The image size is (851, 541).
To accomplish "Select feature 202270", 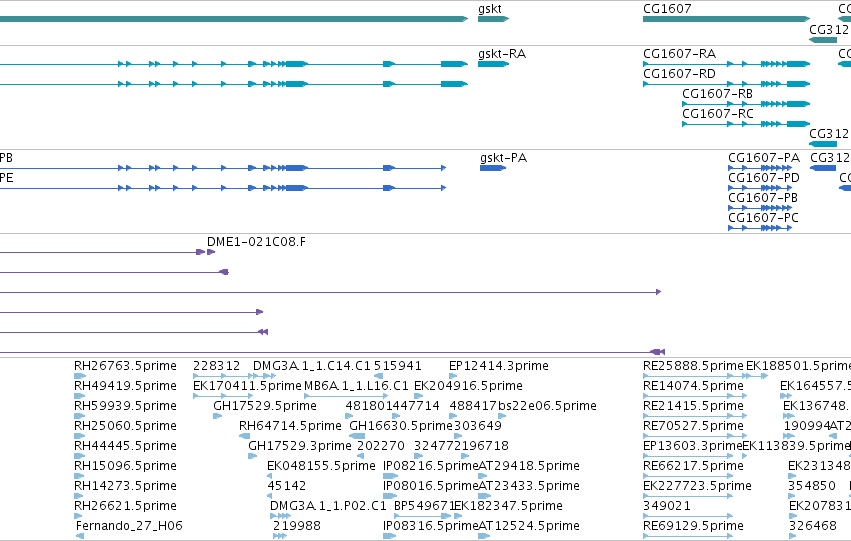I will [x=381, y=446].
